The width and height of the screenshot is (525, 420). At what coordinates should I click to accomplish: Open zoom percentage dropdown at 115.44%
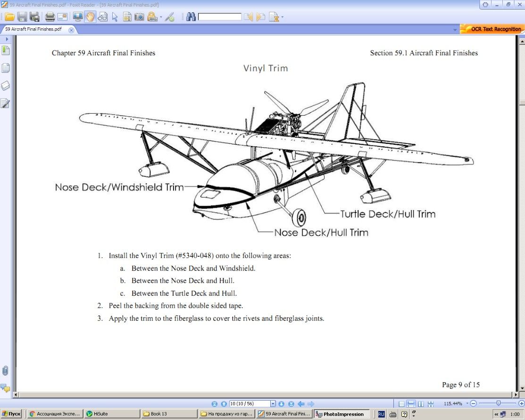467,403
